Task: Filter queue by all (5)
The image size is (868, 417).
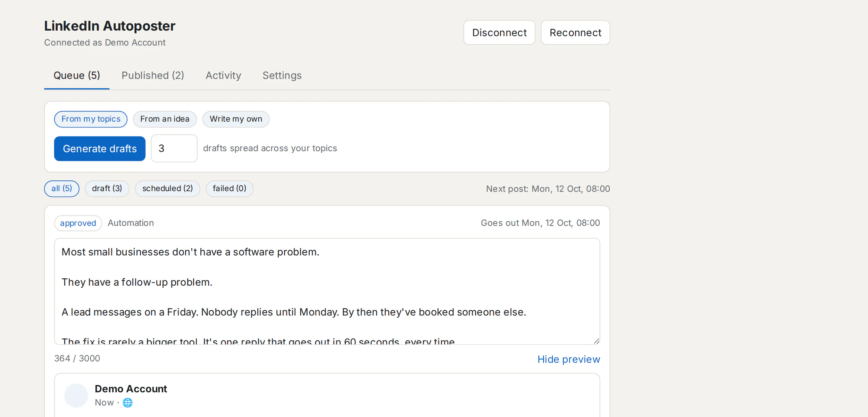Action: coord(62,189)
